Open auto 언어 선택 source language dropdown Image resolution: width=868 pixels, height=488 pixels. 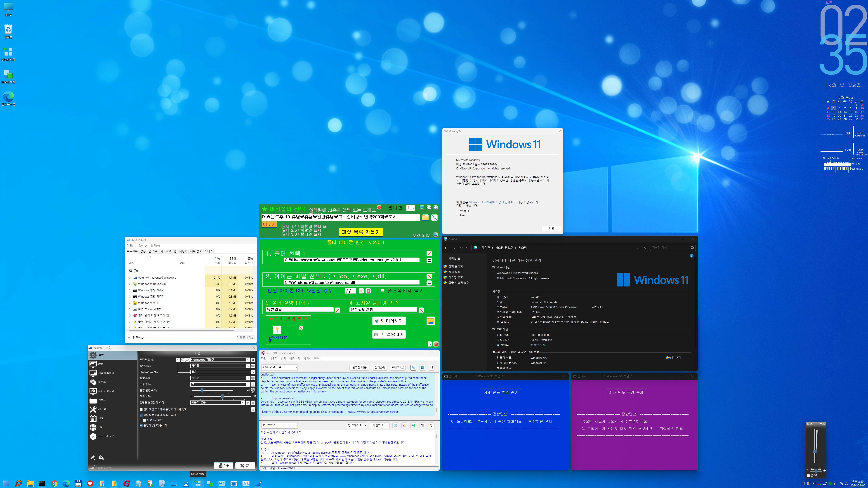click(x=279, y=367)
